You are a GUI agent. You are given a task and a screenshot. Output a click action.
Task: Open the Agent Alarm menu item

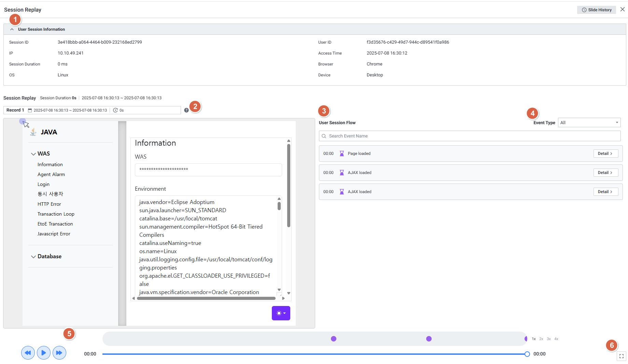(x=51, y=174)
